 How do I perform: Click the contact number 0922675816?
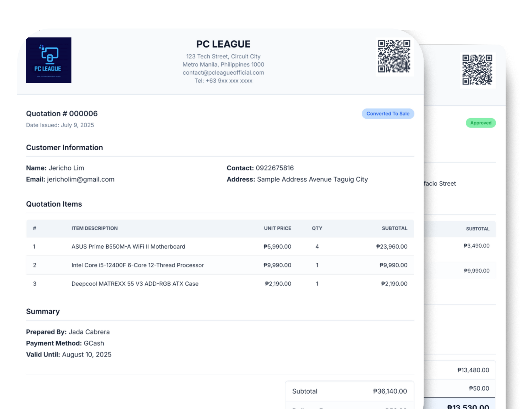click(275, 168)
